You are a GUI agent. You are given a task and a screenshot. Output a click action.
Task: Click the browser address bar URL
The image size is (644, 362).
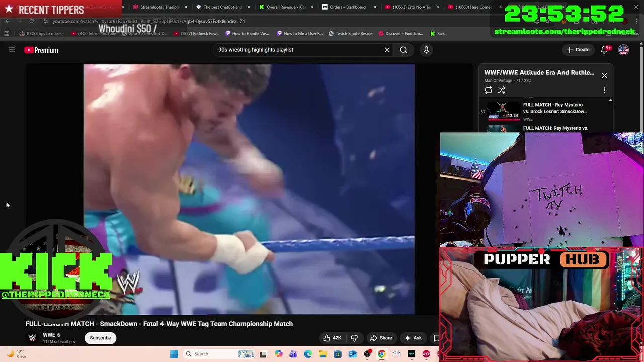[148, 21]
